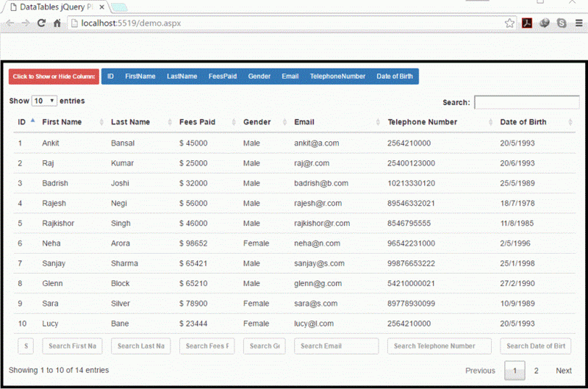This screenshot has width=588, height=389.
Task: Click the last name Negi
Action: (x=119, y=203)
